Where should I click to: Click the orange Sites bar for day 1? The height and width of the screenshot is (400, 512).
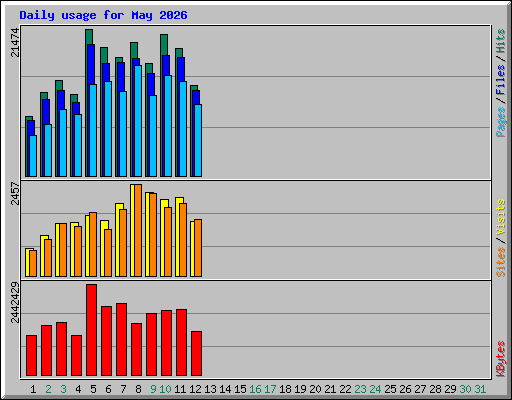[33, 263]
